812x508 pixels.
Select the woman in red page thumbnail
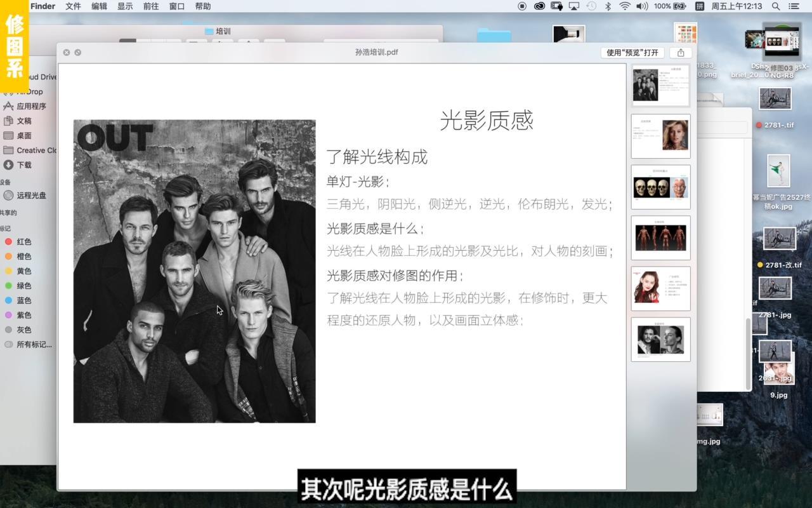661,289
